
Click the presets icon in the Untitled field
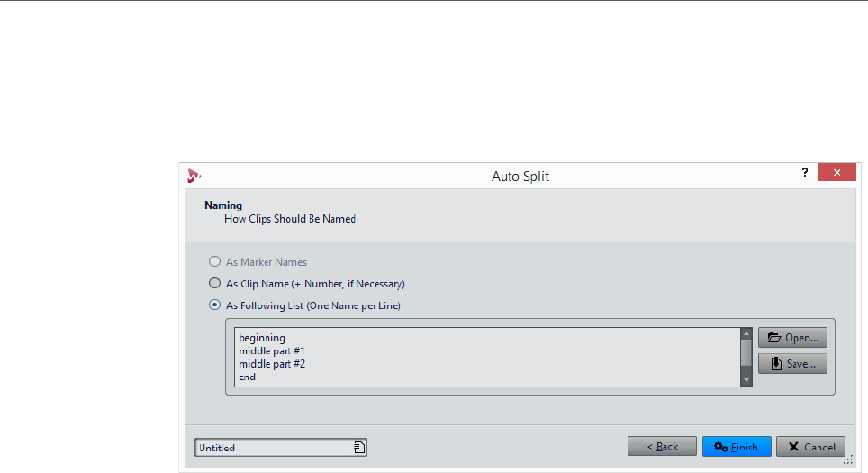coord(358,447)
